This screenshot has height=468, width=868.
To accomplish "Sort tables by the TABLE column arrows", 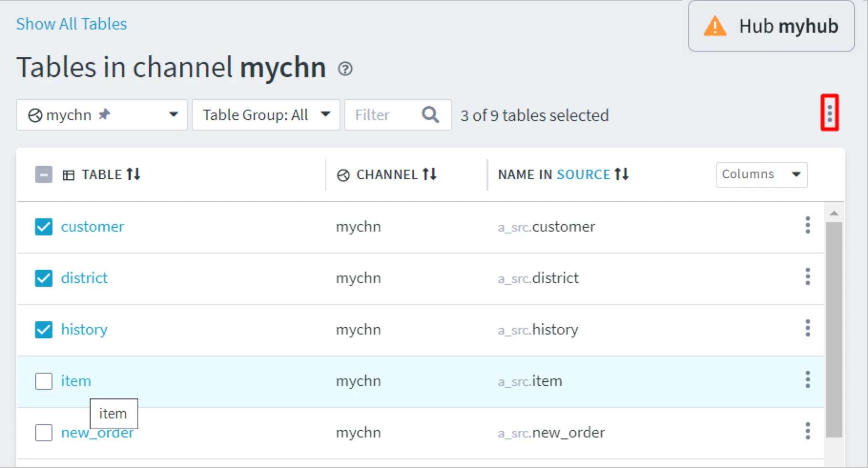I will click(134, 174).
